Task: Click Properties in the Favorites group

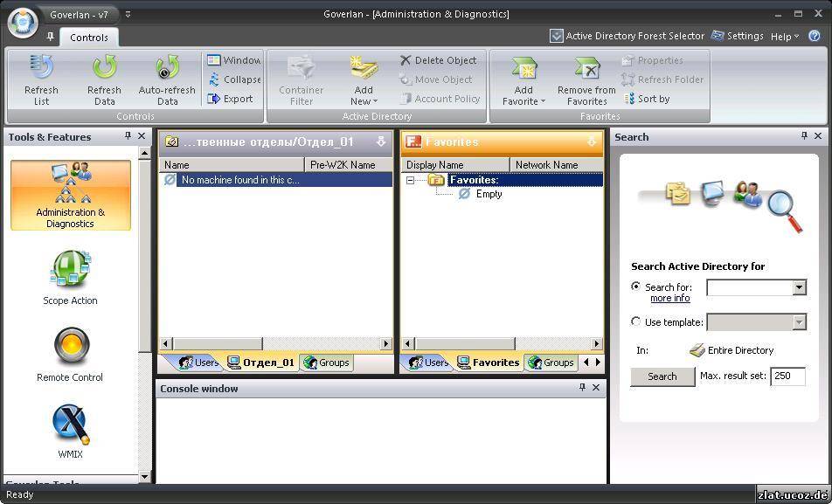Action: (x=652, y=60)
